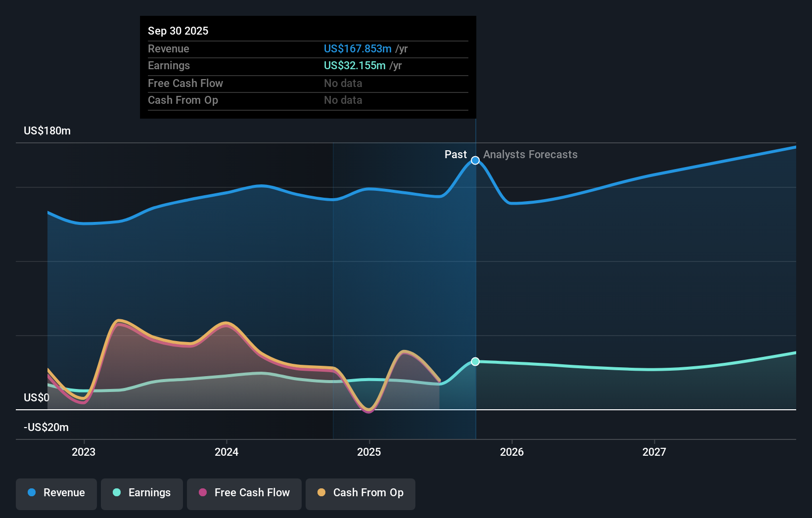Click the 2026 axis label
Screen dimensions: 812x518
513,451
